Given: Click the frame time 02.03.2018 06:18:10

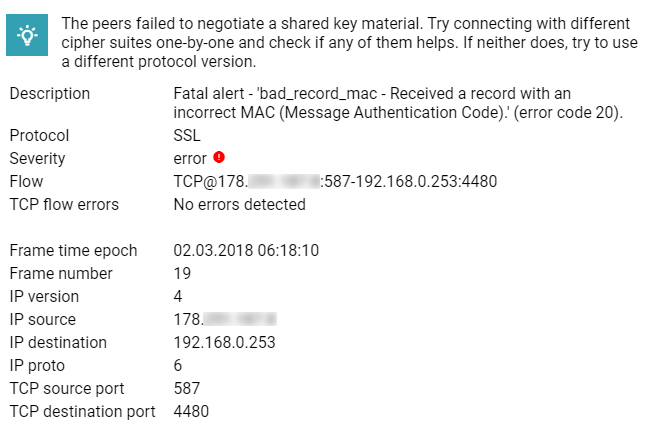Looking at the screenshot, I should [246, 250].
